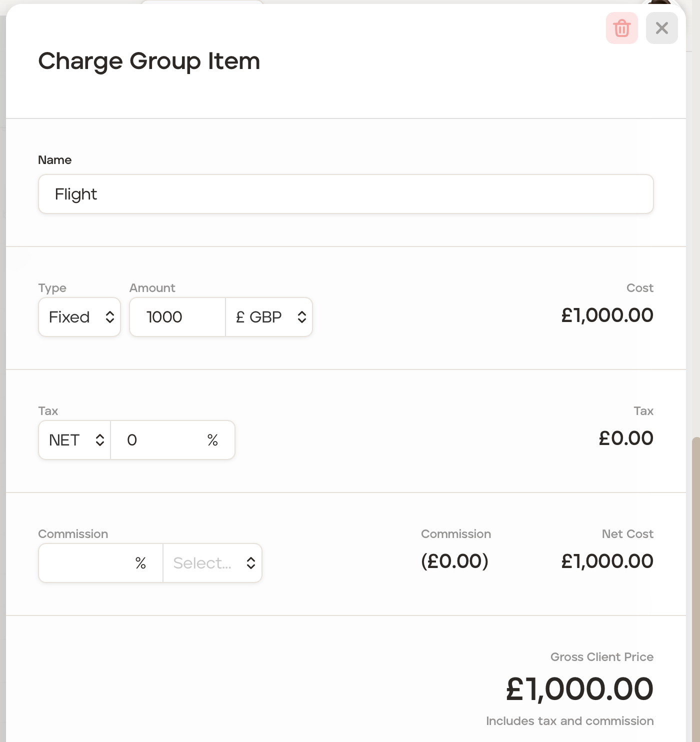Click the Net Cost £1,000.00 value
Image resolution: width=700 pixels, height=742 pixels.
pyautogui.click(x=607, y=561)
